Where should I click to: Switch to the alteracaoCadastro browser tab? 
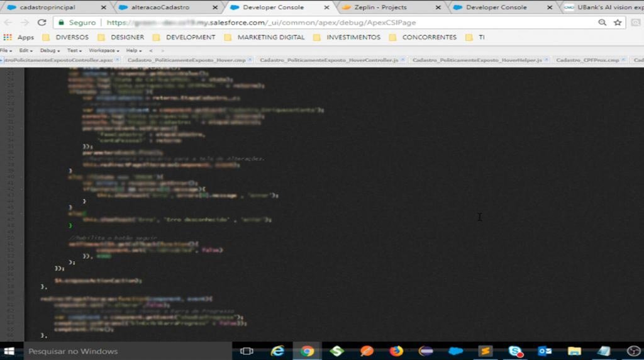[160, 8]
